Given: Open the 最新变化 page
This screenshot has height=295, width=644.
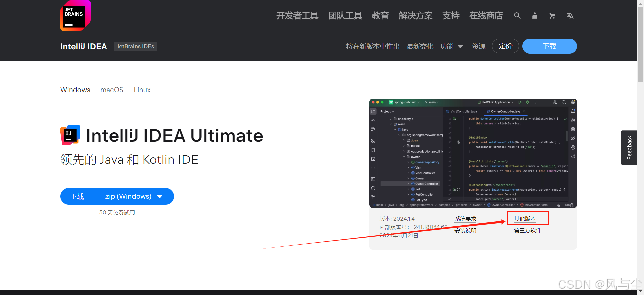Looking at the screenshot, I should coord(420,46).
